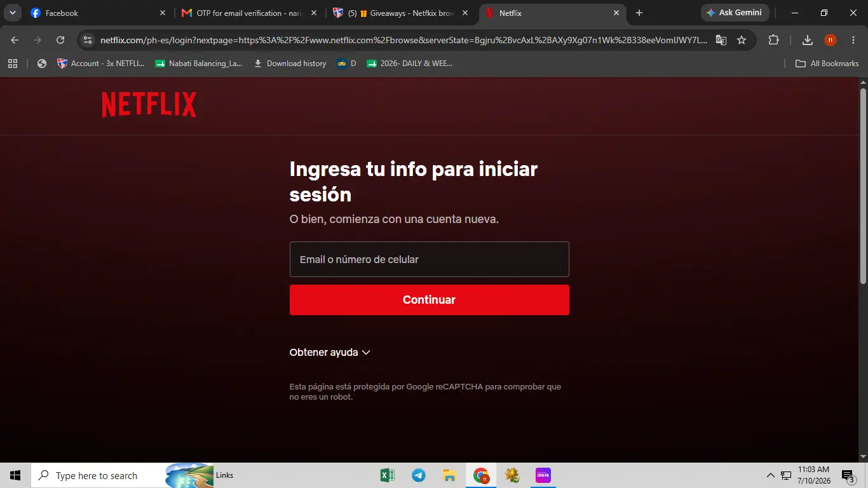Open the Download history bookmark
Viewport: 868px width, 488px height.
point(290,64)
